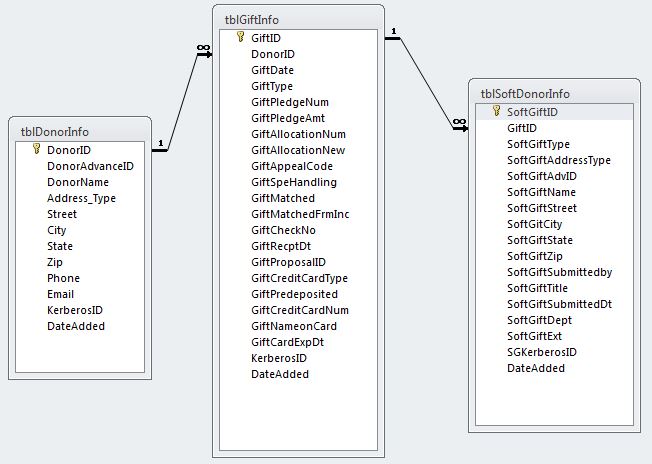This screenshot has height=464, width=652.
Task: Choose the SoftGiftZip field
Action: point(554,256)
